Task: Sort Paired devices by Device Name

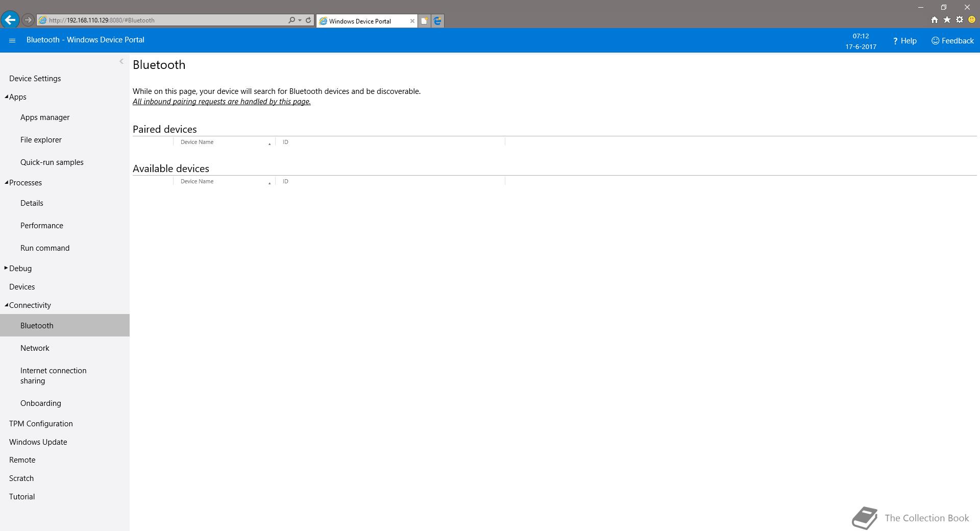Action: click(224, 142)
